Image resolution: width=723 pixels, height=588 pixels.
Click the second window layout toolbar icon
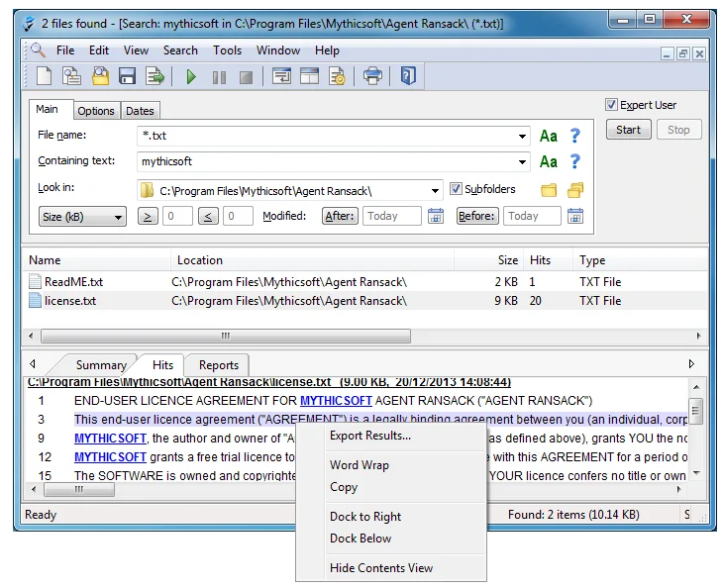tap(309, 76)
